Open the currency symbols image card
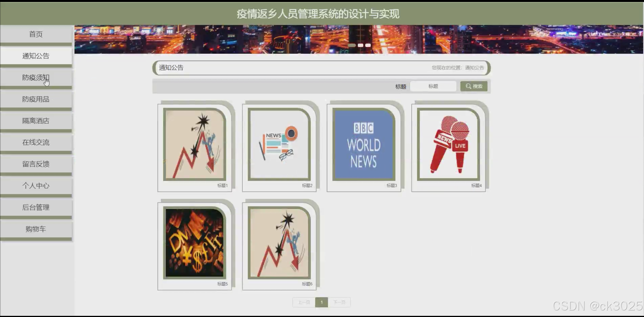 point(194,243)
